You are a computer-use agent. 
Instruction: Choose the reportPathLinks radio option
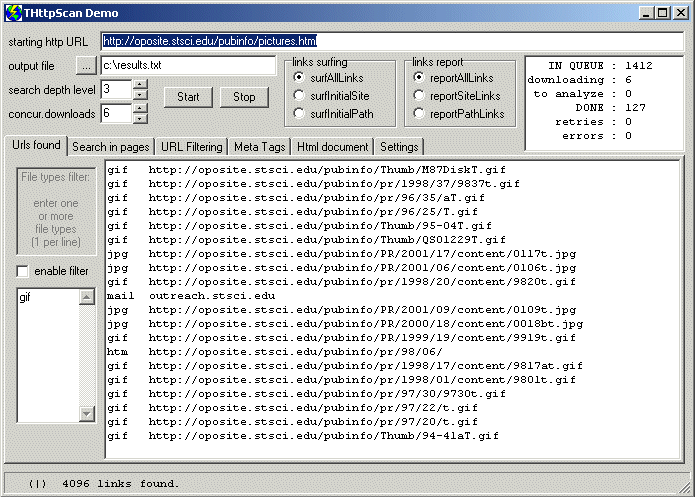(420, 113)
